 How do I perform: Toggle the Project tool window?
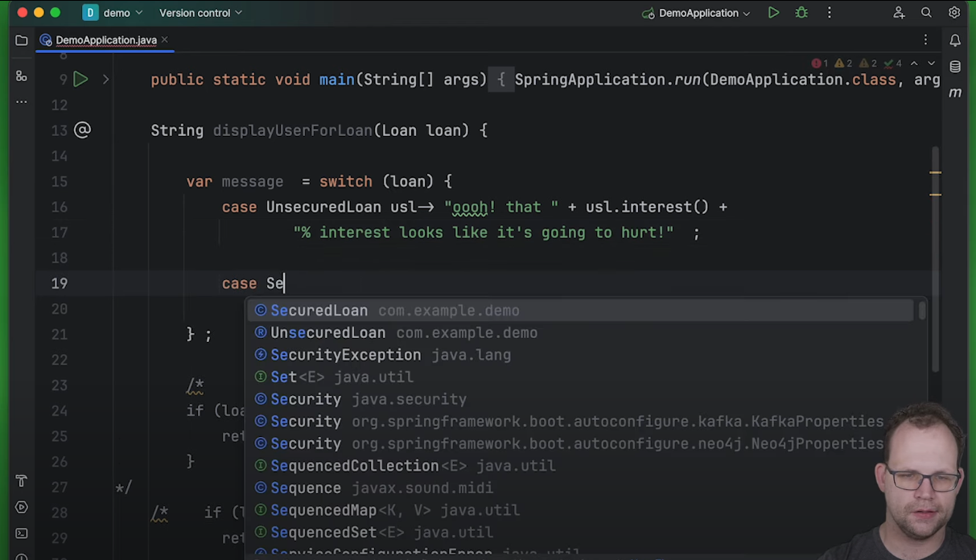coord(22,39)
